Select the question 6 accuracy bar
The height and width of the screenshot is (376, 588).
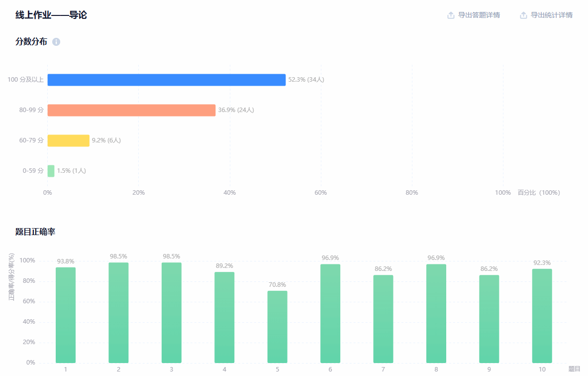(x=330, y=313)
